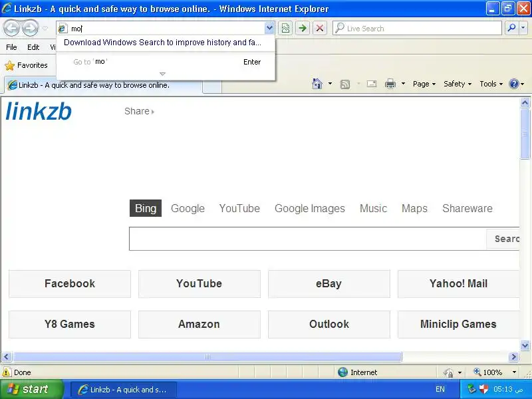Open the eBay shortcut button

point(329,284)
